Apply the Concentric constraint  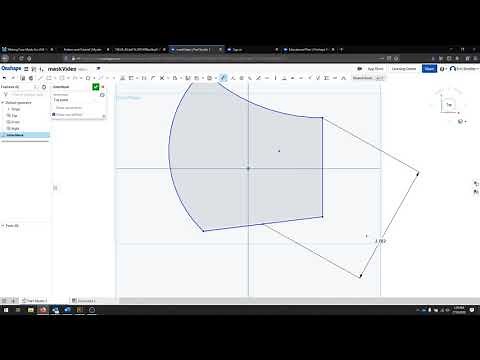pos(241,78)
